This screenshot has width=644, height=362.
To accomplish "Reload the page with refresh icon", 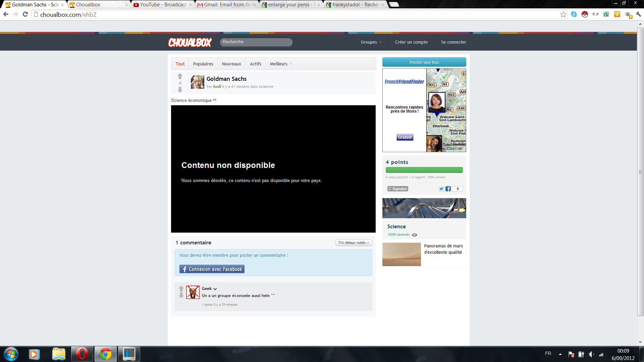I will tap(25, 14).
